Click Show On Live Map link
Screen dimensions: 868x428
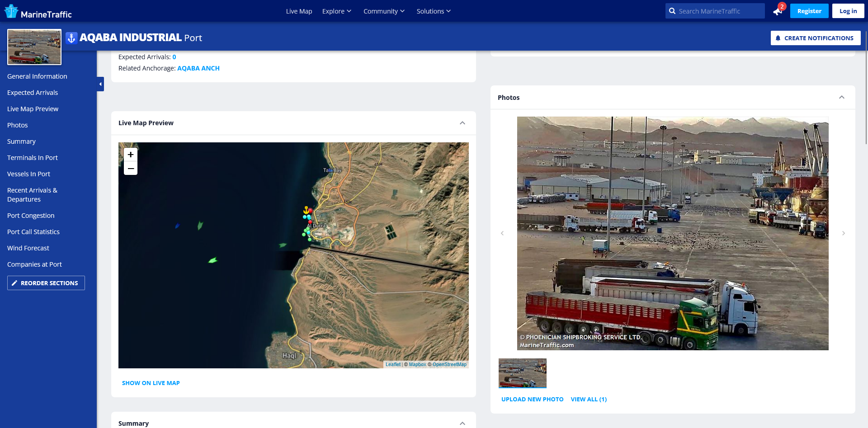[151, 383]
